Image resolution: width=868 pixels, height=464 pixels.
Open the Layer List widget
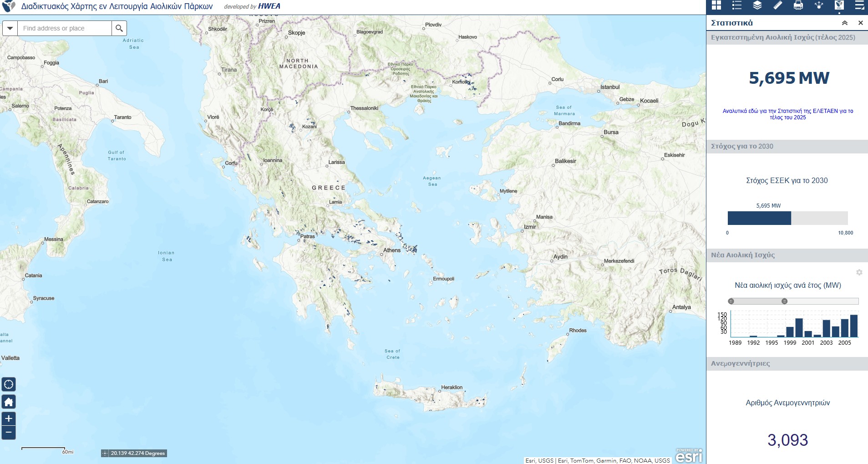(757, 6)
